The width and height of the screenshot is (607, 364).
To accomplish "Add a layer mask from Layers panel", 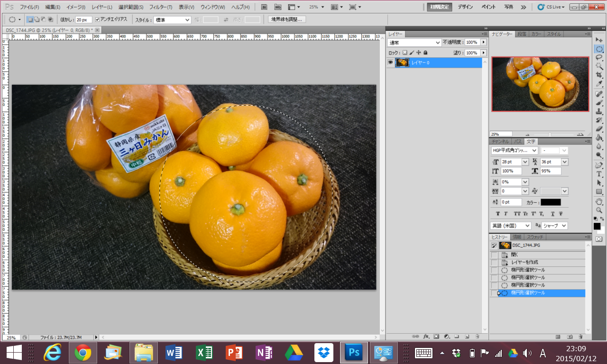I will [436, 337].
